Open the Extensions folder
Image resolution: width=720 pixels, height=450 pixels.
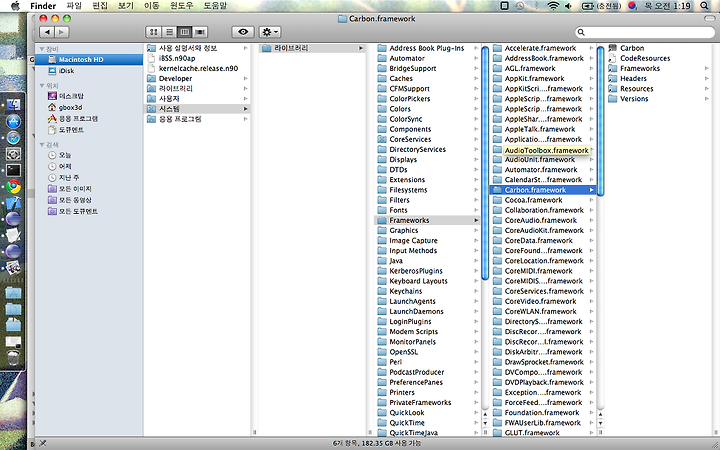pos(428,180)
